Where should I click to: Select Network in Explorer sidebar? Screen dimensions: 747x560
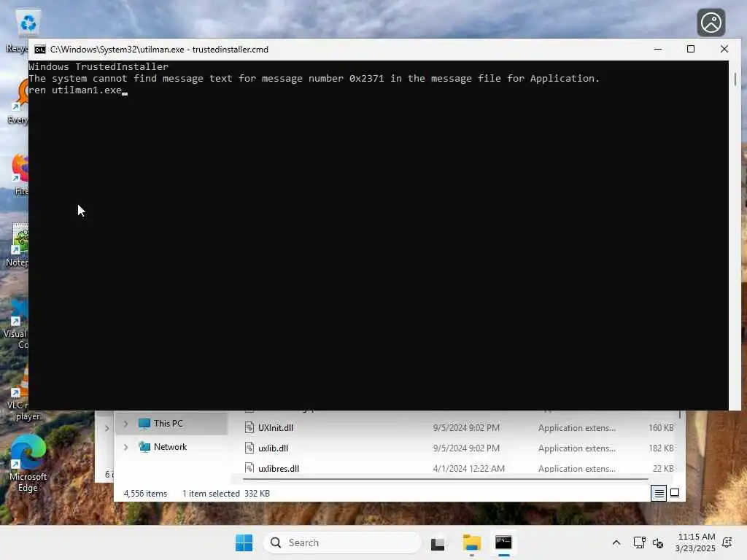click(171, 447)
